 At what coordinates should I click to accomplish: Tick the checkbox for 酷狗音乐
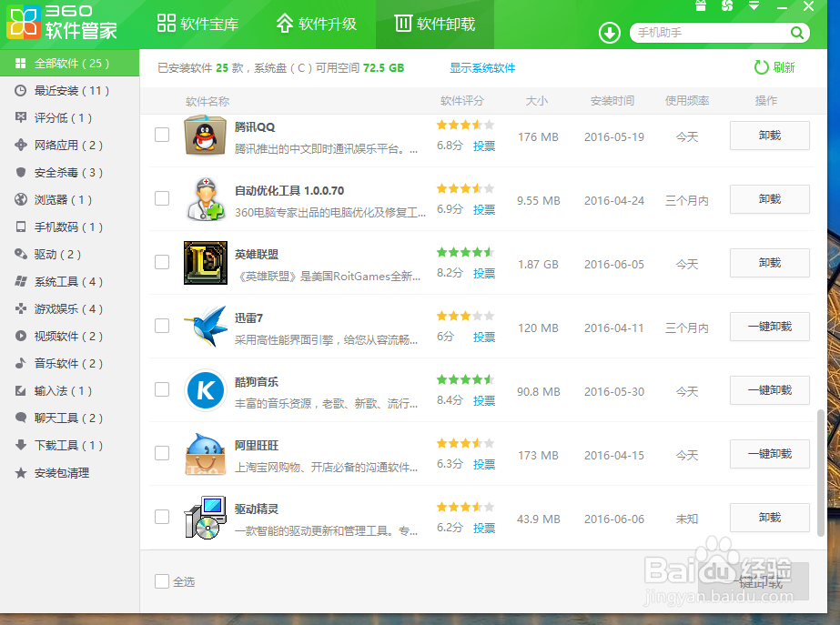point(162,389)
